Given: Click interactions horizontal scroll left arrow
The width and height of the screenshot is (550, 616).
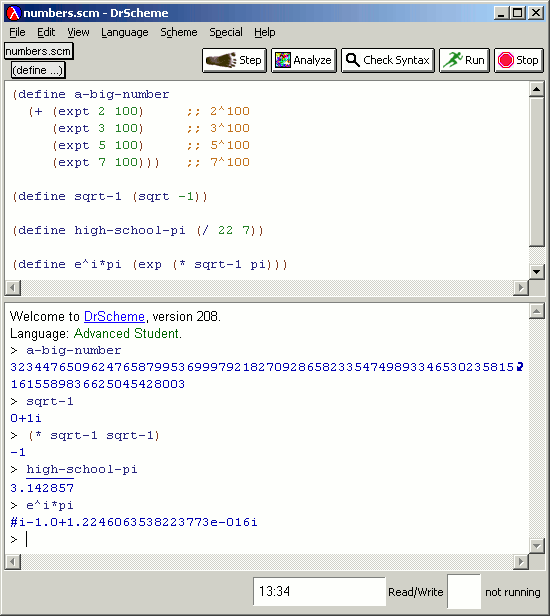Looking at the screenshot, I should click(x=13, y=561).
